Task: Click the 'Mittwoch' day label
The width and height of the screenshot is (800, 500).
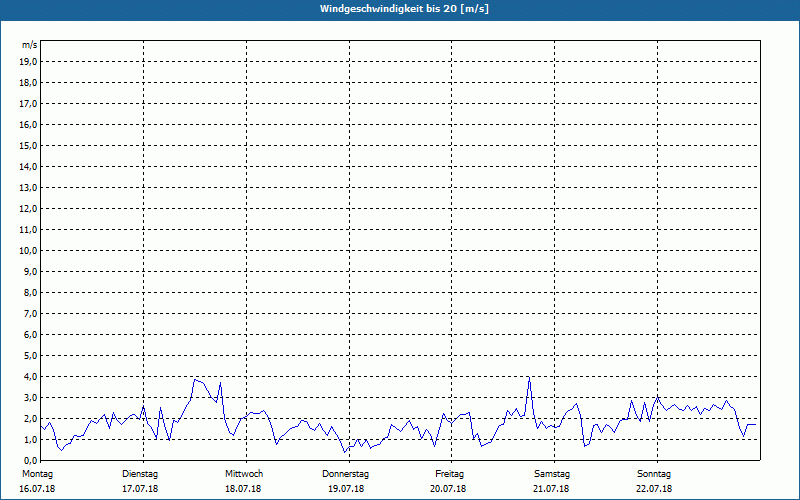Action: [x=244, y=474]
